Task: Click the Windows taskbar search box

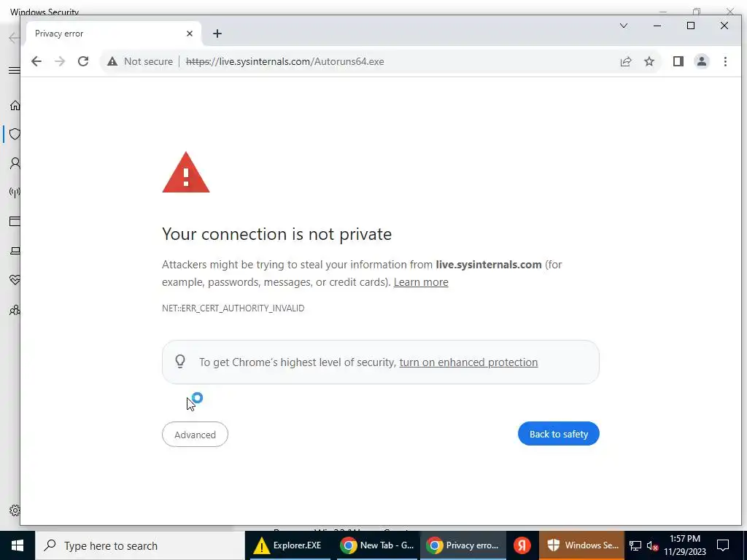Action: pyautogui.click(x=140, y=545)
